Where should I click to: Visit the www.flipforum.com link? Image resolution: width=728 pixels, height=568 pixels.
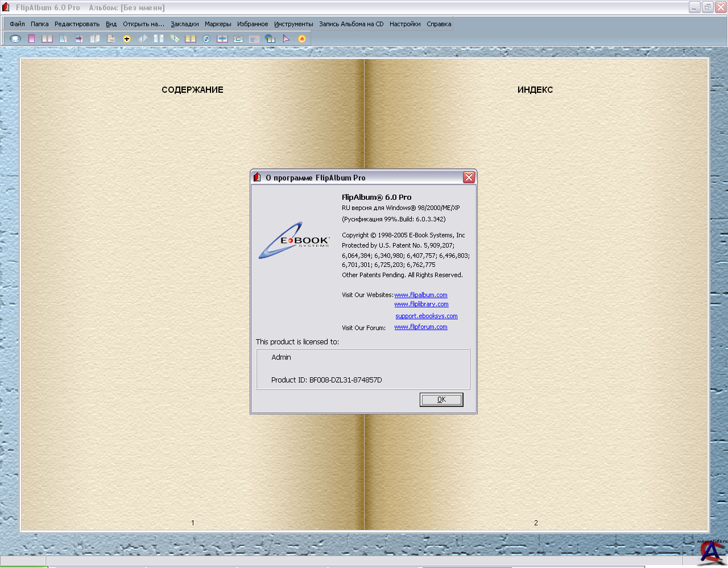(421, 327)
